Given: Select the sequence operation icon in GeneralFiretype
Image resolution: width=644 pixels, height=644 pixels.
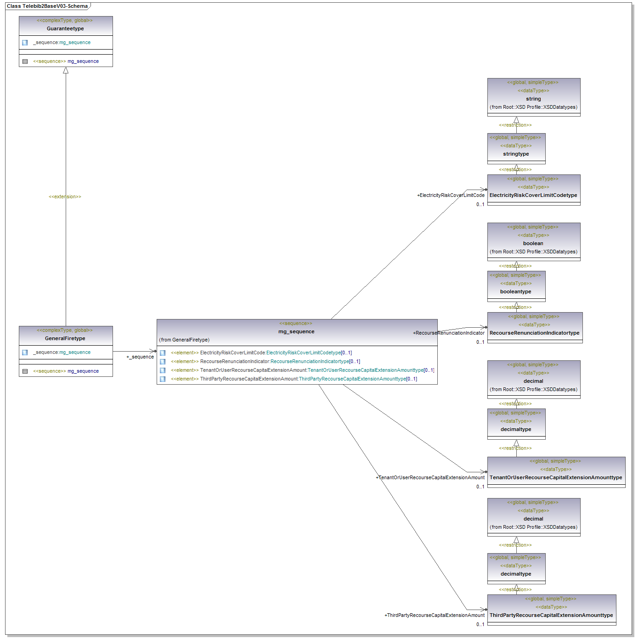Looking at the screenshot, I should [25, 371].
